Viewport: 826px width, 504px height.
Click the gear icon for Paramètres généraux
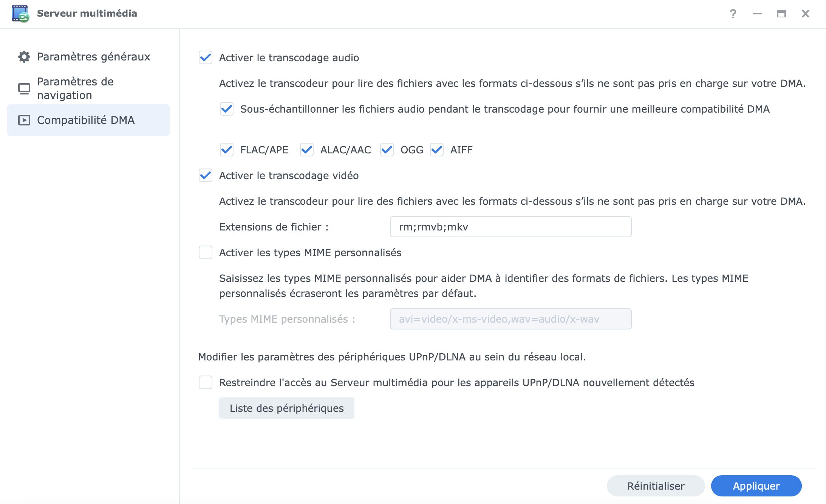pyautogui.click(x=24, y=57)
